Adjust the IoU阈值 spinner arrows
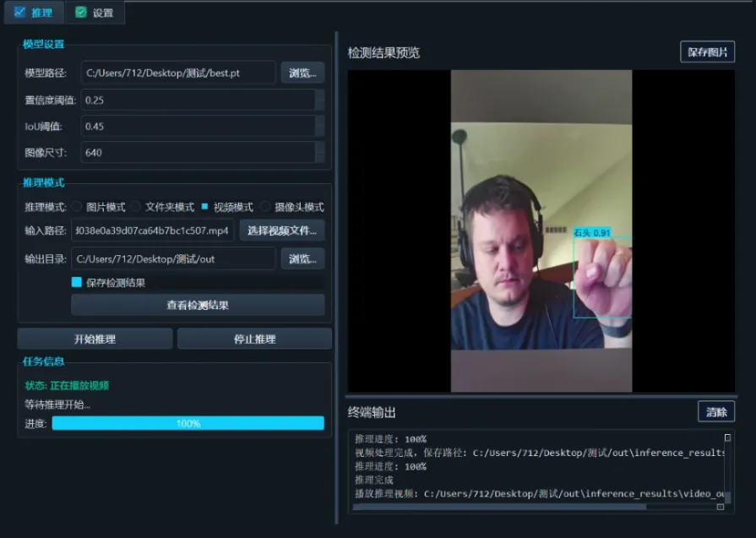The height and width of the screenshot is (538, 756). [319, 127]
